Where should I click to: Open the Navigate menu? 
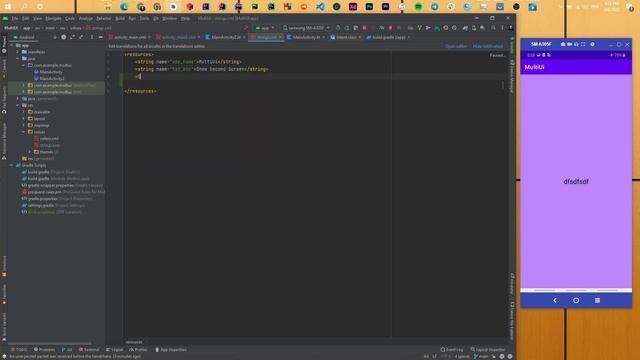(x=53, y=18)
